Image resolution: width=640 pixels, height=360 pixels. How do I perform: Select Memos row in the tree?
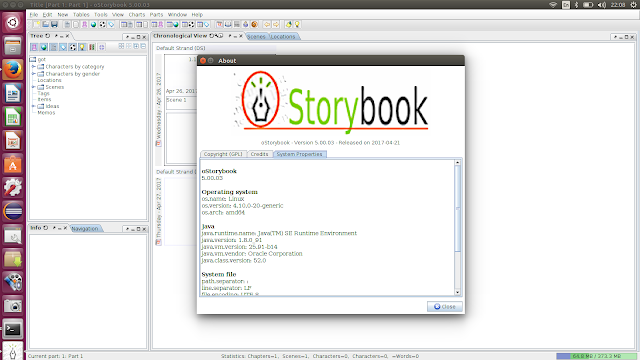[x=46, y=113]
